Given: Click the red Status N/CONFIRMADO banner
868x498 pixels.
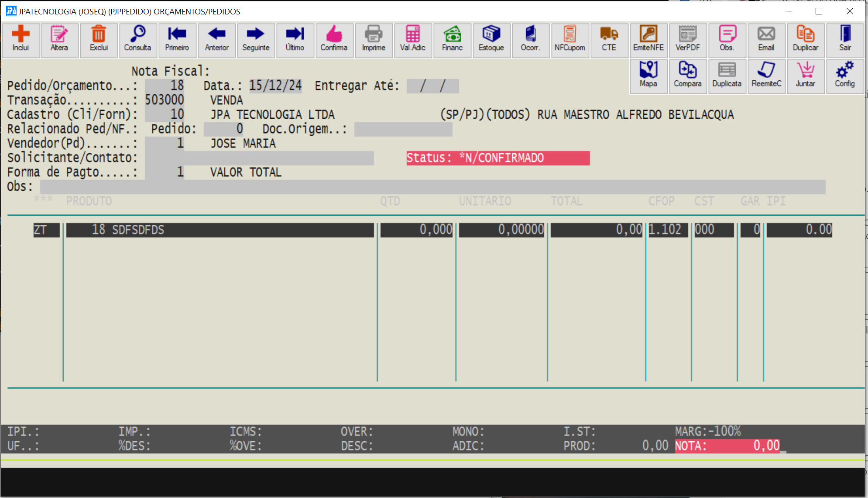Looking at the screenshot, I should pos(497,158).
